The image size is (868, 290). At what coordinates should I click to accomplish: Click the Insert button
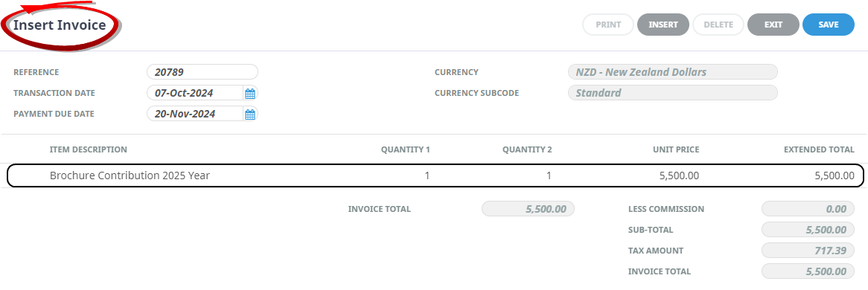point(663,25)
